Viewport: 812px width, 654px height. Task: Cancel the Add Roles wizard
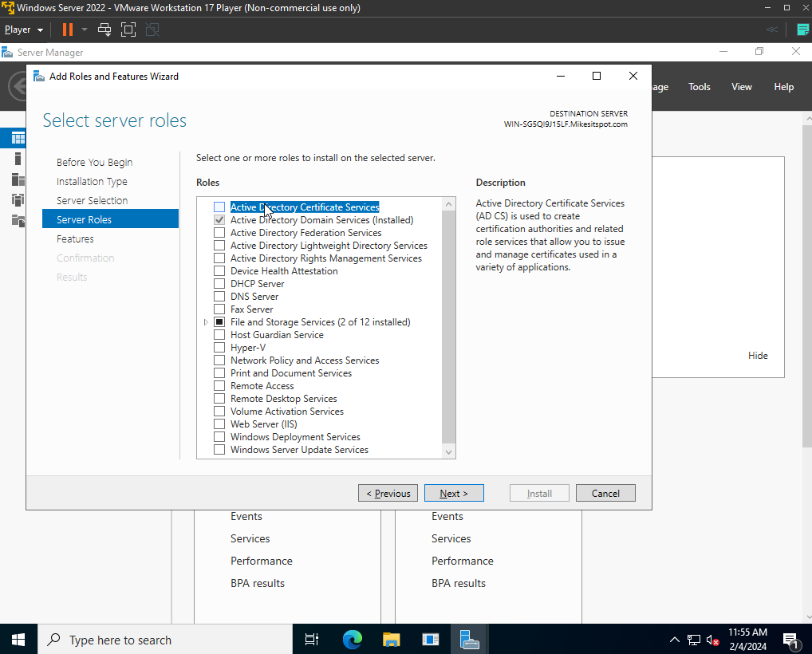(x=605, y=493)
